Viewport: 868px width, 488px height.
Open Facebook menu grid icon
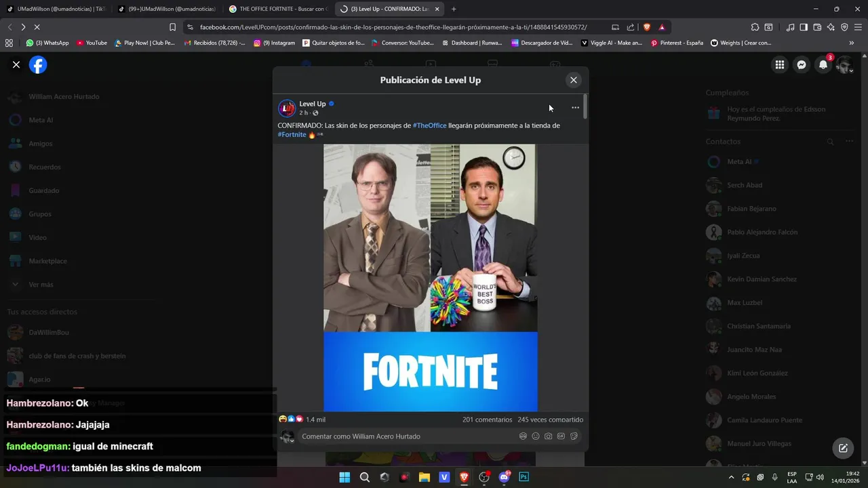pyautogui.click(x=780, y=65)
